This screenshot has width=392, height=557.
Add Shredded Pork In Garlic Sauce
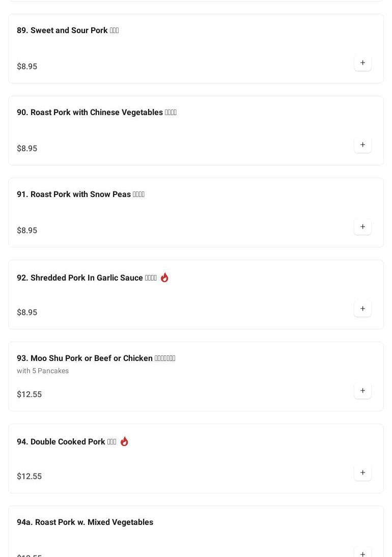coord(362,309)
